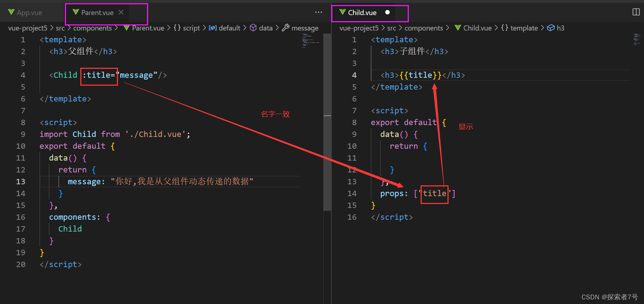Image resolution: width=644 pixels, height=304 pixels.
Task: Click the './Child.vue' import path
Action: [155, 134]
